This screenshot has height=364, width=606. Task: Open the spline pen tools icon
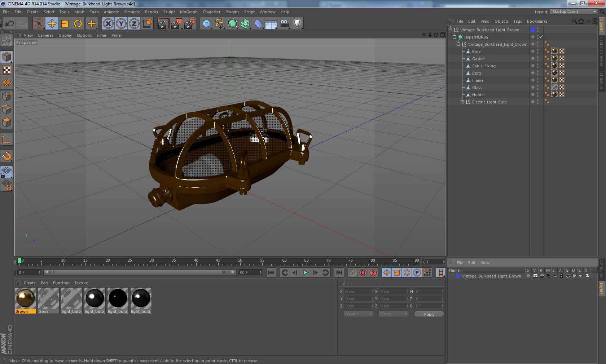tap(219, 24)
